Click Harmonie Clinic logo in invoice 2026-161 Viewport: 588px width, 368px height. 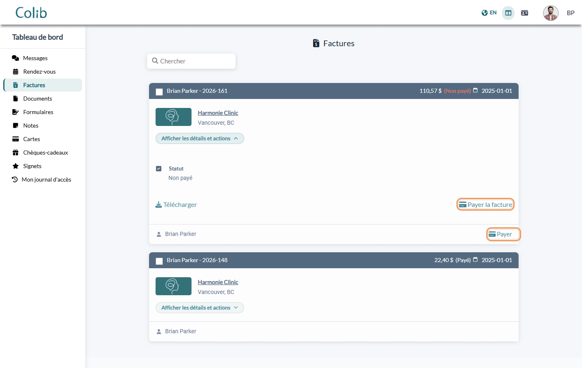click(x=174, y=117)
